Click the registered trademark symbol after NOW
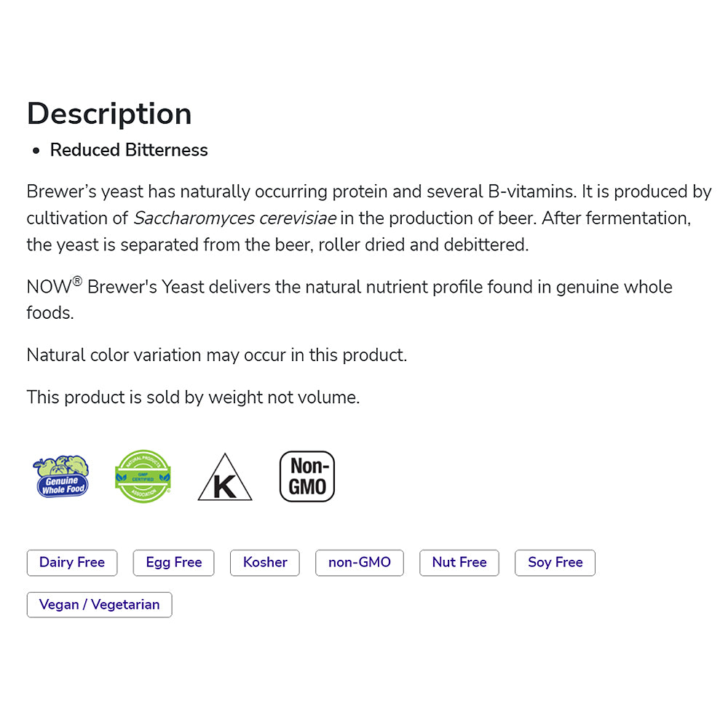The image size is (728, 728). pyautogui.click(x=77, y=281)
